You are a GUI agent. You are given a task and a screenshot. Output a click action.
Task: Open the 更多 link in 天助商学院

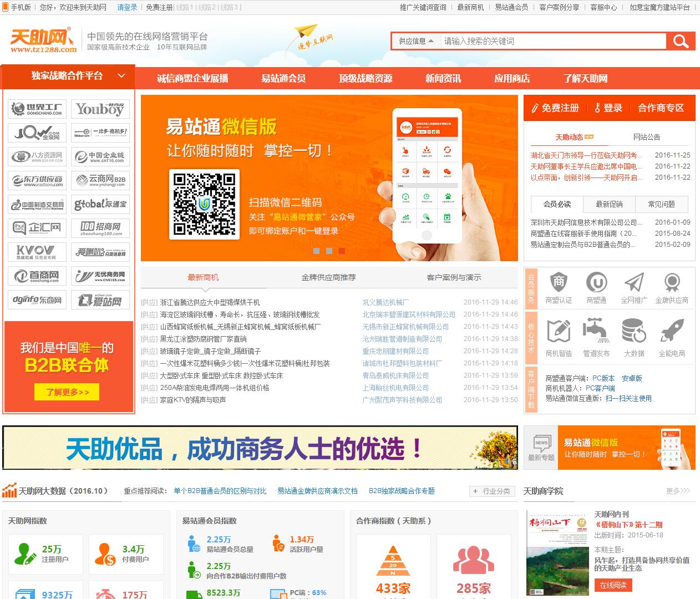coord(678,491)
